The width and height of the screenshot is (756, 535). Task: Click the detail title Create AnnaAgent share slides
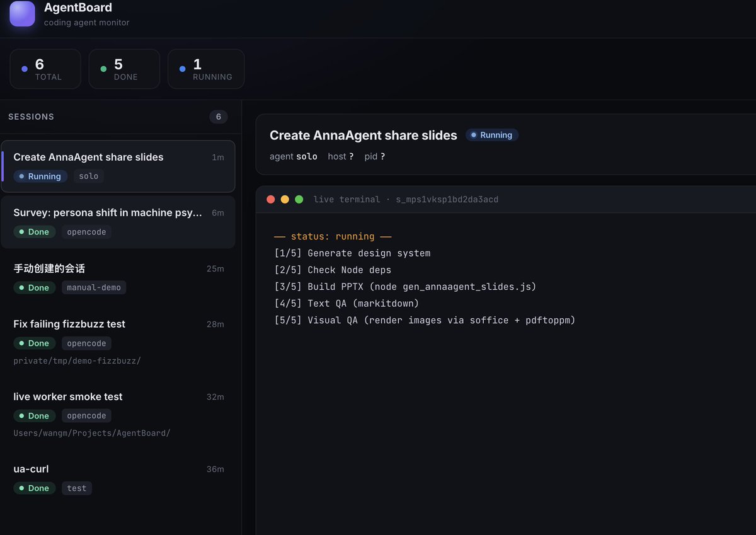pyautogui.click(x=364, y=135)
